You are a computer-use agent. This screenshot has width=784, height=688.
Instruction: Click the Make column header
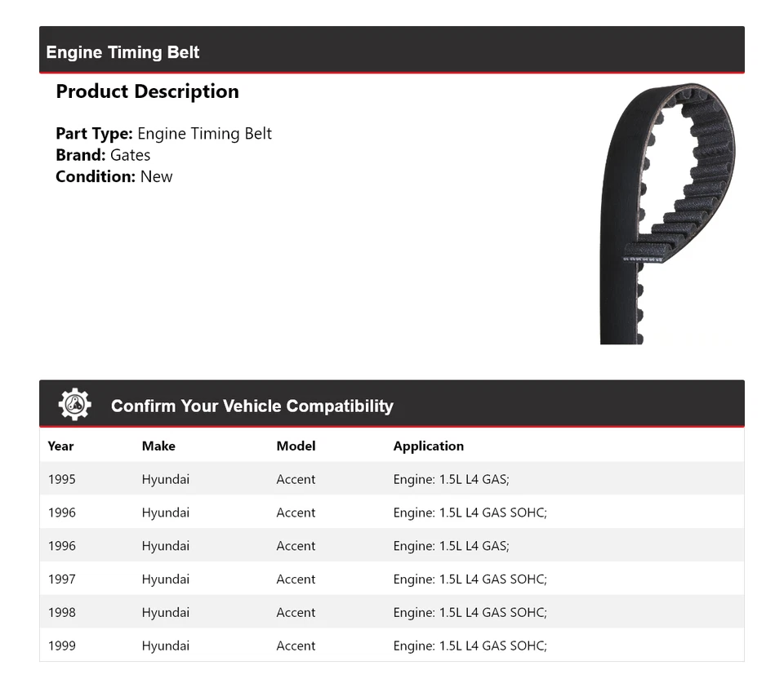click(x=158, y=446)
